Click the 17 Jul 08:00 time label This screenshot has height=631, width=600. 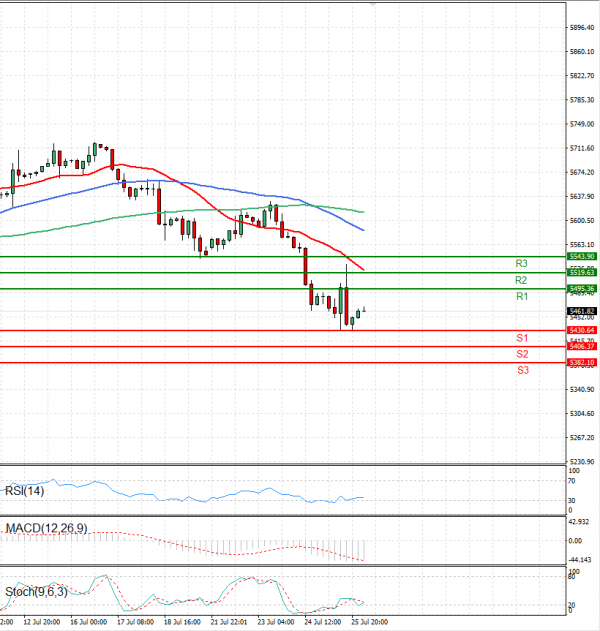click(x=136, y=622)
